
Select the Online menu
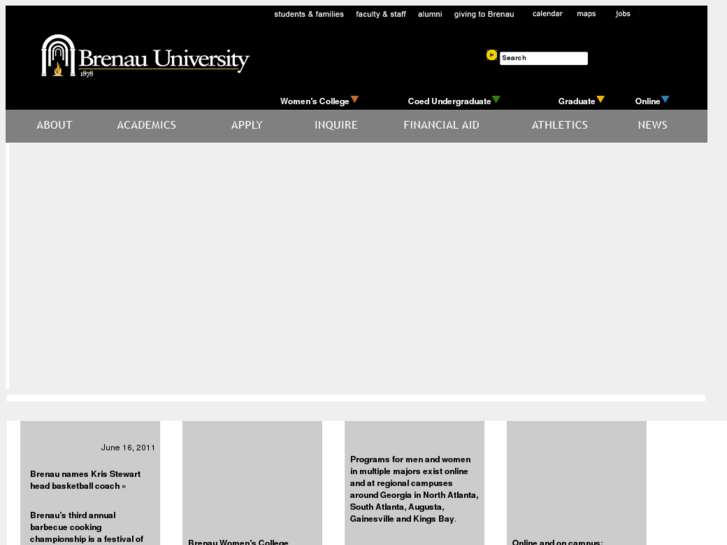pos(647,102)
